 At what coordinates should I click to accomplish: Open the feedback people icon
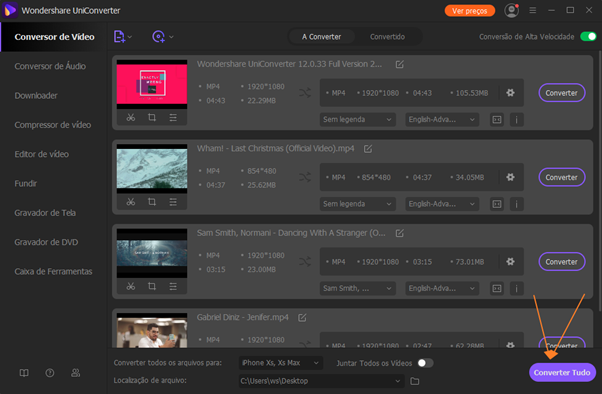pyautogui.click(x=76, y=373)
